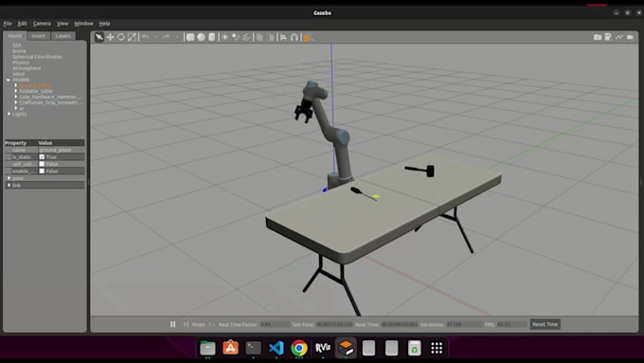Click the paste icon in toolbar
This screenshot has width=644, height=363.
click(271, 37)
